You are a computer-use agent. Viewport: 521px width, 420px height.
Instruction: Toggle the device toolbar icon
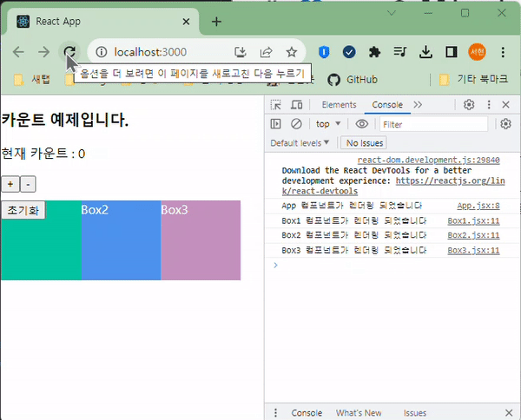[296, 105]
